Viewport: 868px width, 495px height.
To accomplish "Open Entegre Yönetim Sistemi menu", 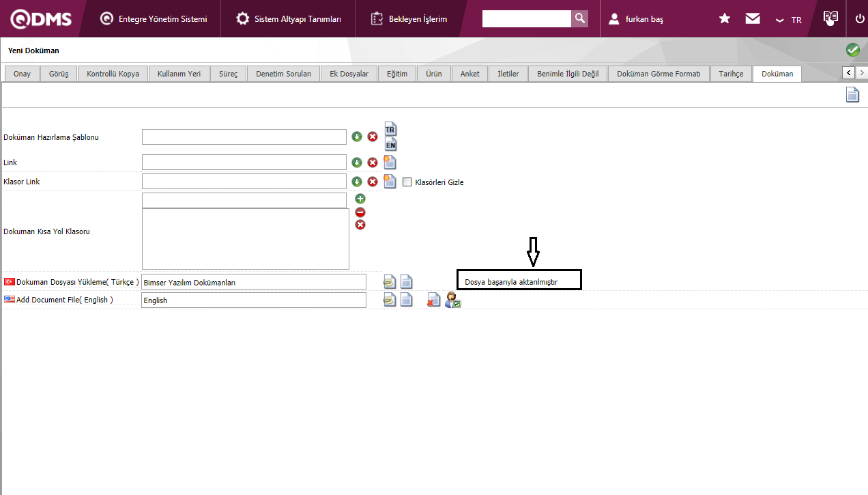I will coord(154,19).
